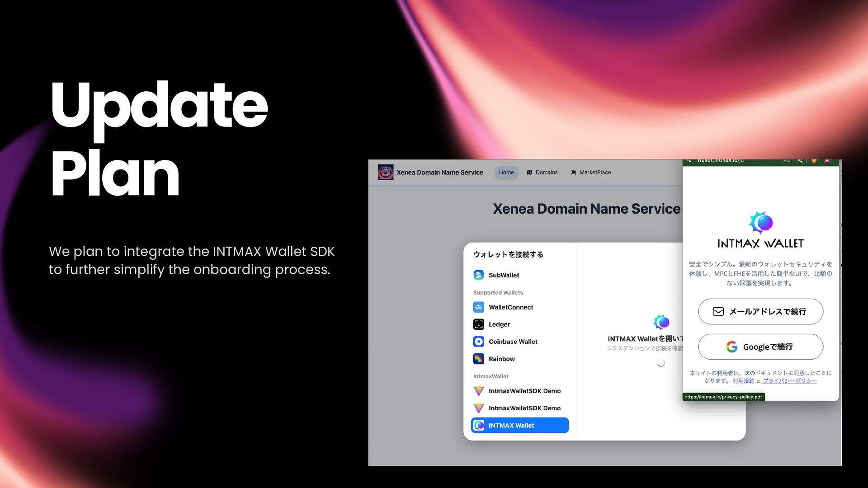The image size is (868, 488).
Task: Click the INTMAX WALLET popup logo
Action: click(x=761, y=230)
